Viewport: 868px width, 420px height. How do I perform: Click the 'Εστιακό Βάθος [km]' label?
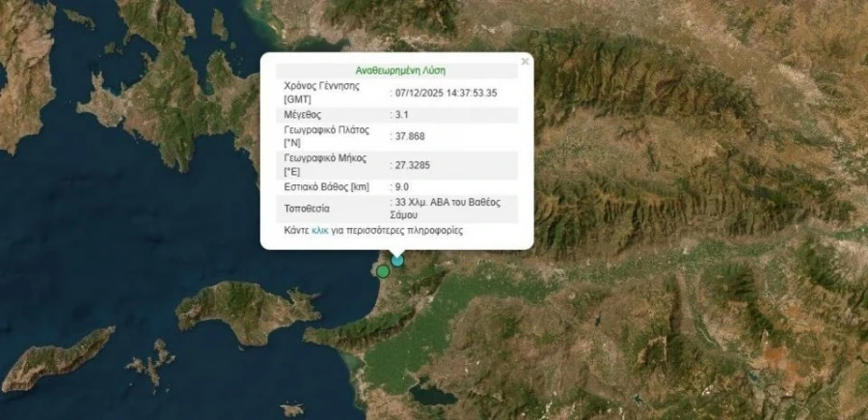coord(326,186)
